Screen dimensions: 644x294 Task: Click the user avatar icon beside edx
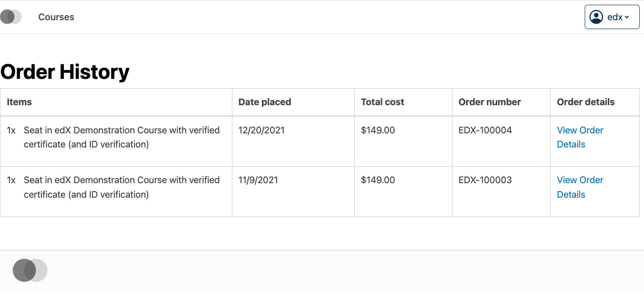pyautogui.click(x=596, y=17)
